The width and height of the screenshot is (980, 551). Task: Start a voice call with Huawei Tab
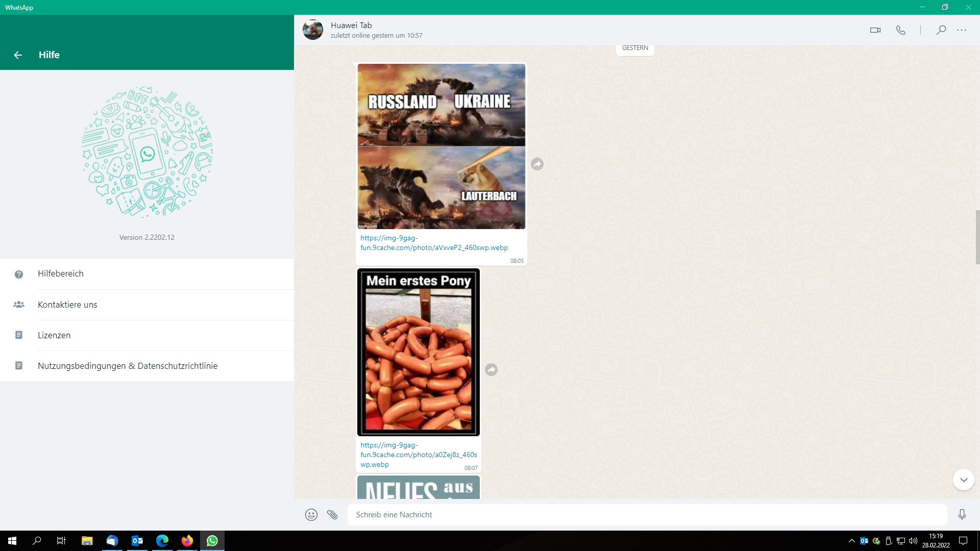901,30
